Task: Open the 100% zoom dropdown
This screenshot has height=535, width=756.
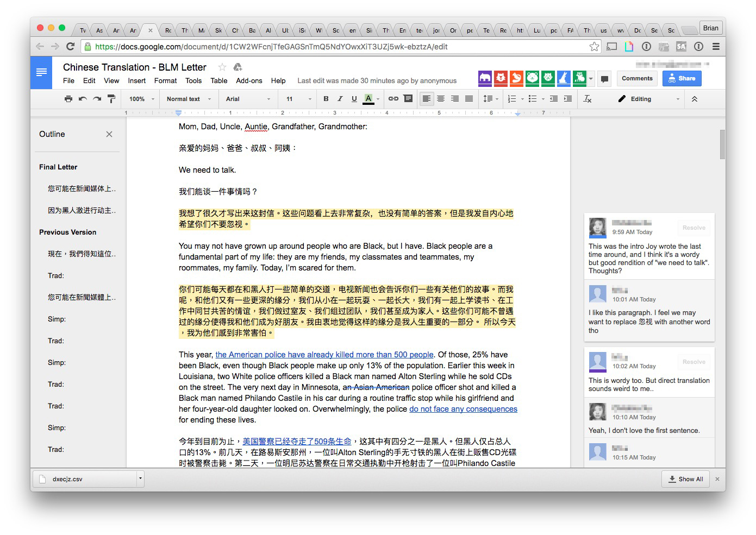Action: (141, 99)
